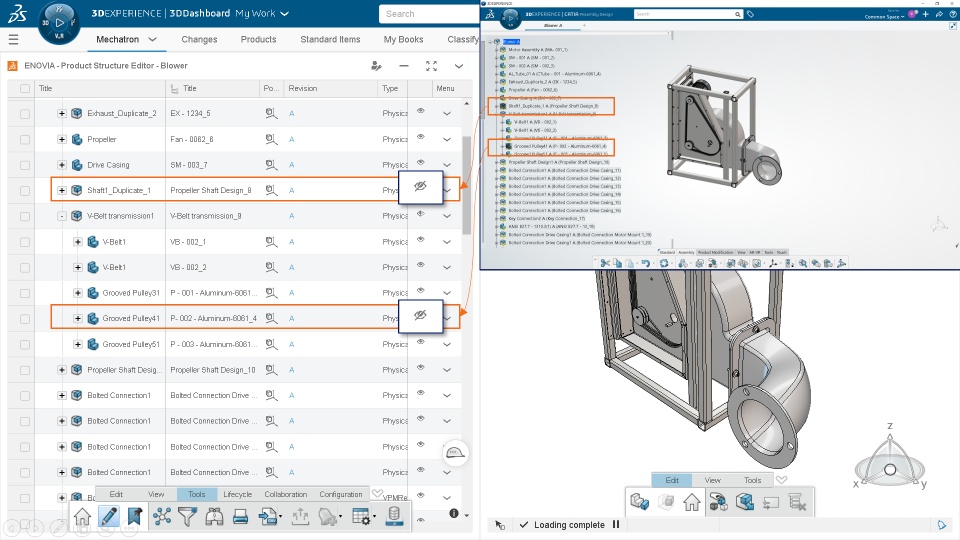This screenshot has height=540, width=960.
Task: Switch to the Products tab
Action: [258, 39]
